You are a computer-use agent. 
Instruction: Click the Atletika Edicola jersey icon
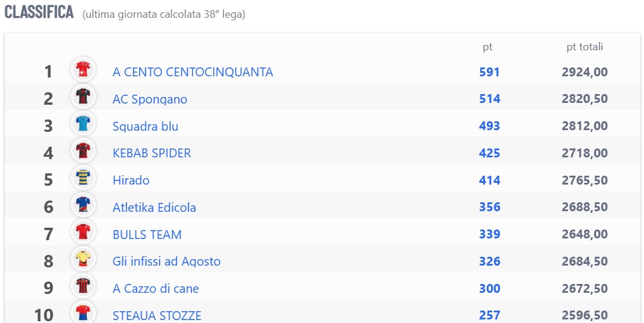[x=83, y=205]
